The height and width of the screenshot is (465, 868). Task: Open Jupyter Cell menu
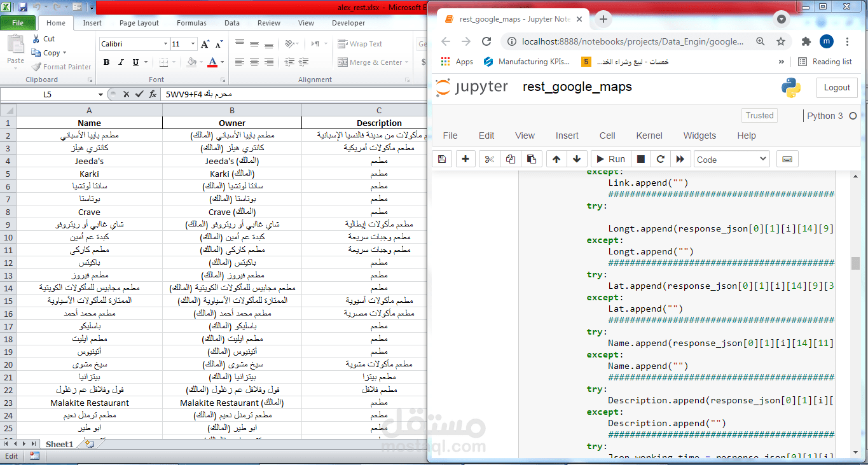[607, 135]
